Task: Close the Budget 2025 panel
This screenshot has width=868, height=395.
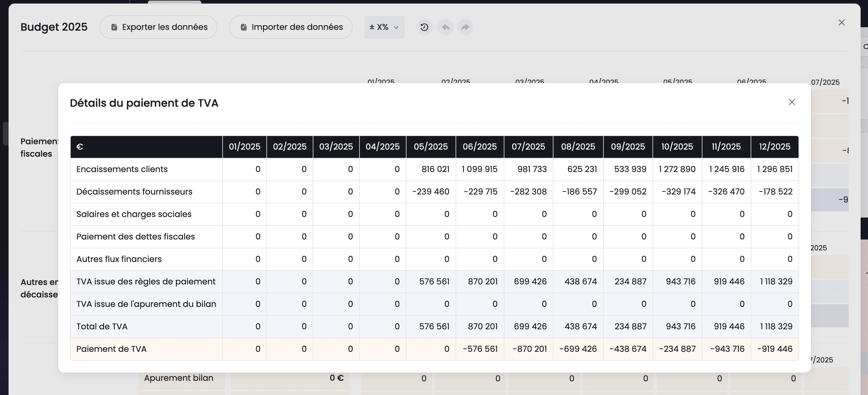Action: point(841,22)
